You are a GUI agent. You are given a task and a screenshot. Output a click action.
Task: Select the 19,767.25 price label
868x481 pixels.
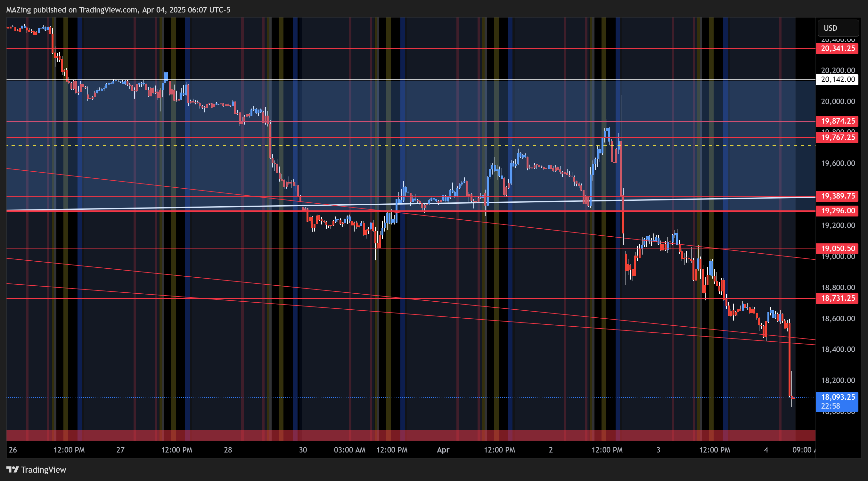[x=837, y=137]
